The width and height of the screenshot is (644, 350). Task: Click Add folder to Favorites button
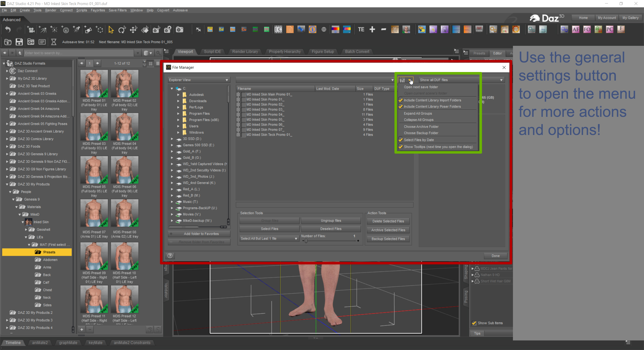199,234
